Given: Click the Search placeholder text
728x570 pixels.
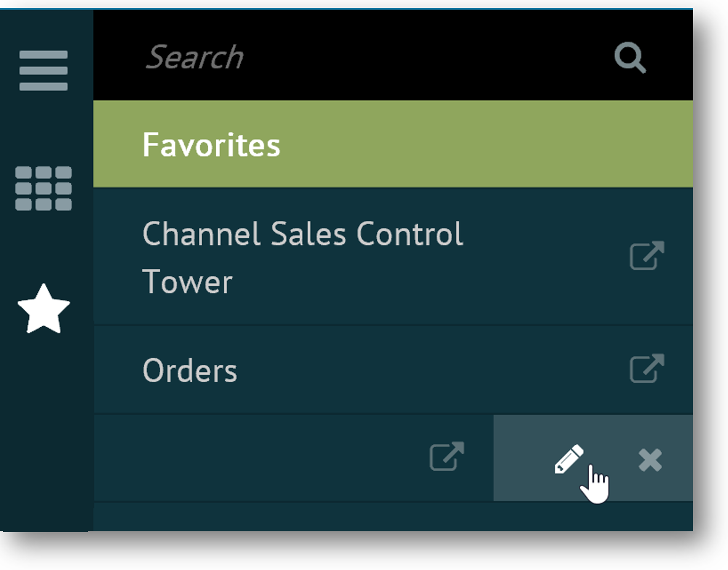Looking at the screenshot, I should click(195, 58).
